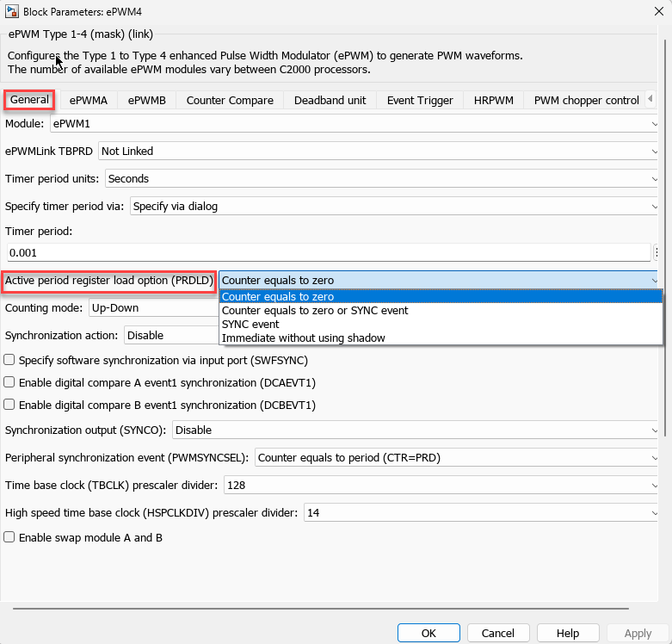672x644 pixels.
Task: Open the Module dropdown showing ePWM1
Action: pyautogui.click(x=354, y=124)
